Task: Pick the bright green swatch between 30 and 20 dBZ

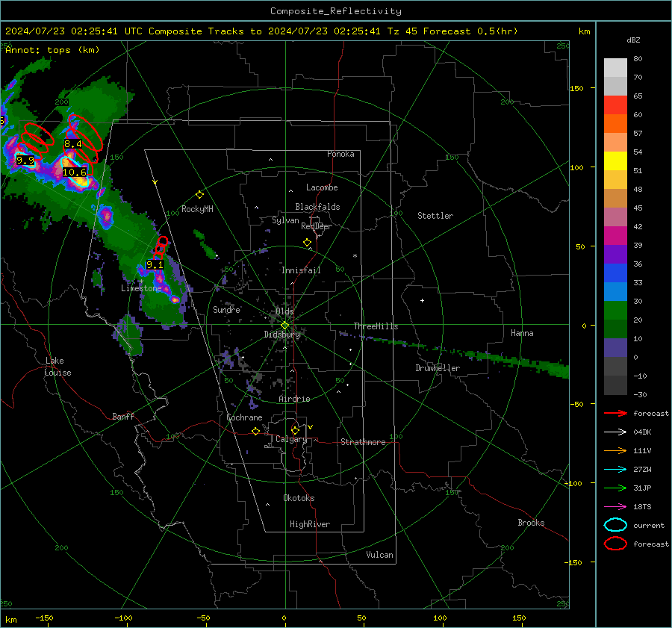Action: pos(615,311)
